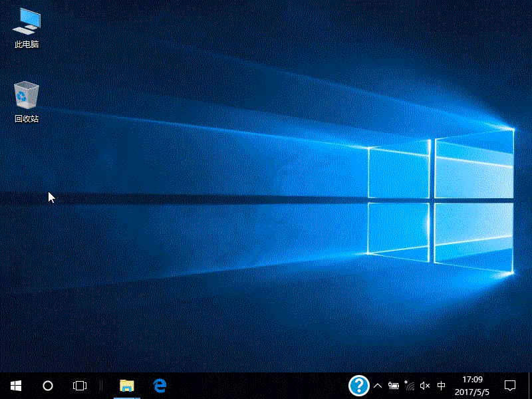Click the blue question mark help icon

click(x=358, y=386)
